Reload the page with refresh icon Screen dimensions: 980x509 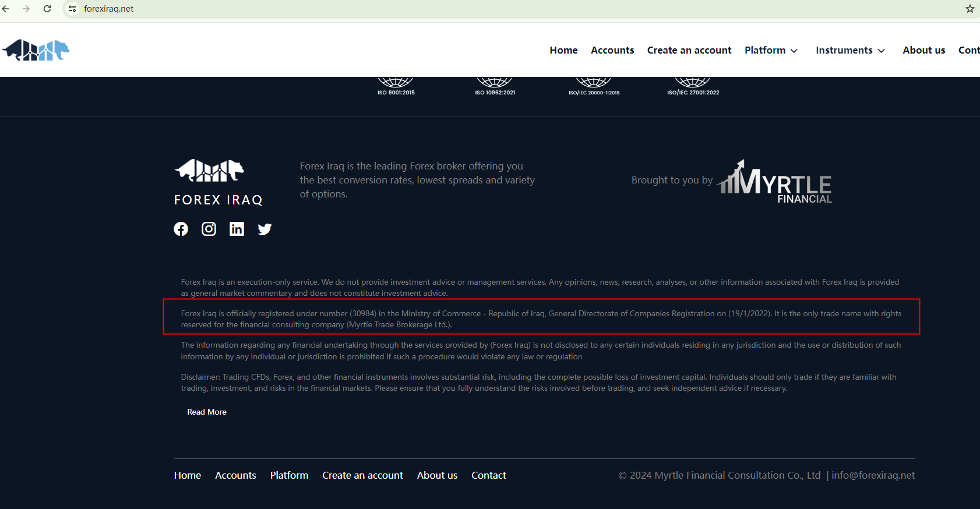(x=47, y=9)
